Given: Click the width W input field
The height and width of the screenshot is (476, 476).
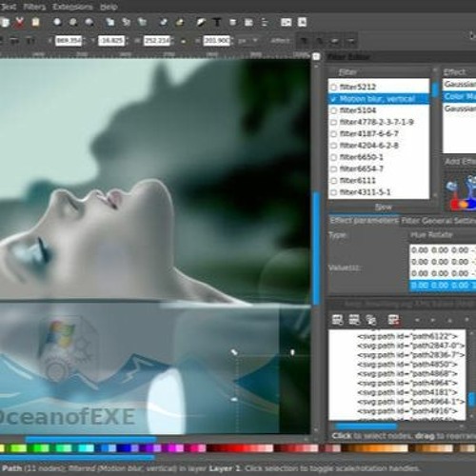Looking at the screenshot, I should (x=157, y=41).
